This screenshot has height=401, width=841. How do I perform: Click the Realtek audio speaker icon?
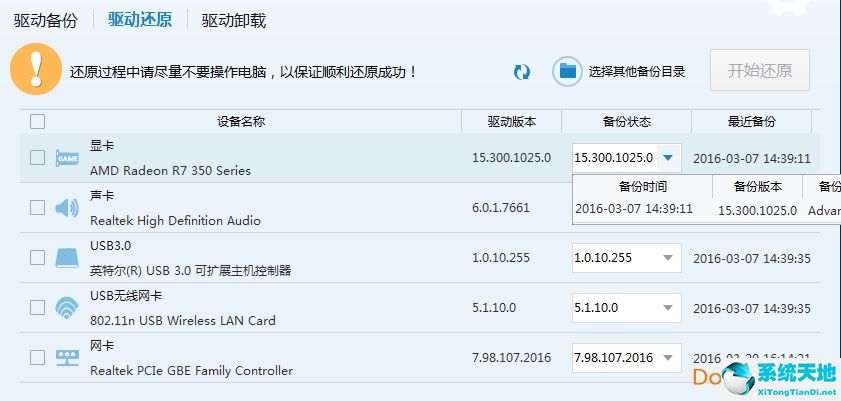click(67, 208)
